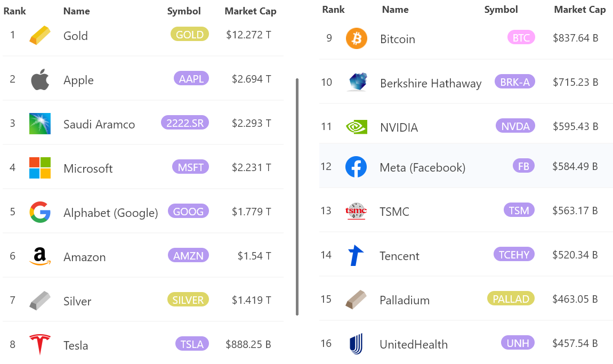The image size is (613, 364).
Task: Select the pink BTC symbol badge
Action: coord(521,38)
